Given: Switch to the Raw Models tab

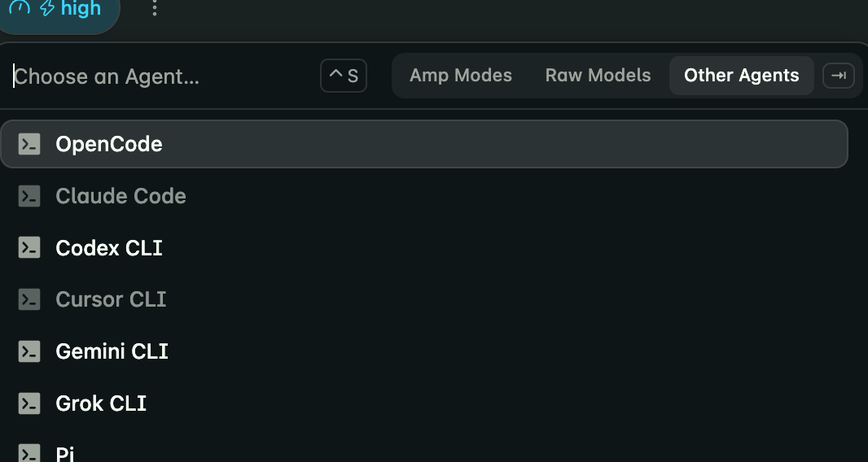Looking at the screenshot, I should 598,76.
